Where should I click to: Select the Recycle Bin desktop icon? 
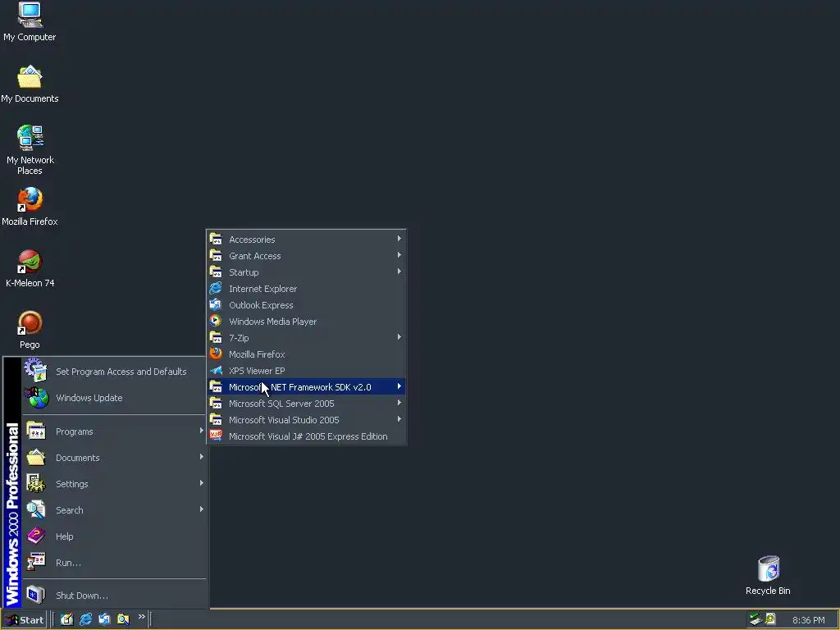coord(768,575)
